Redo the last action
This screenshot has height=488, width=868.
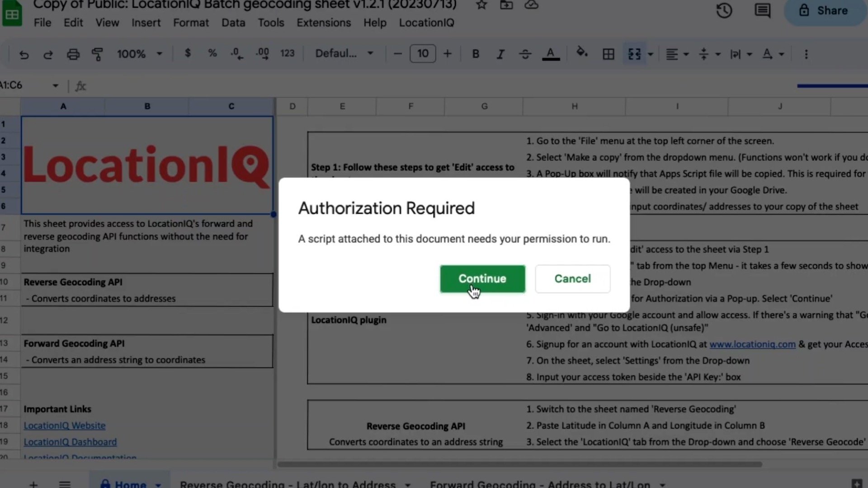48,54
